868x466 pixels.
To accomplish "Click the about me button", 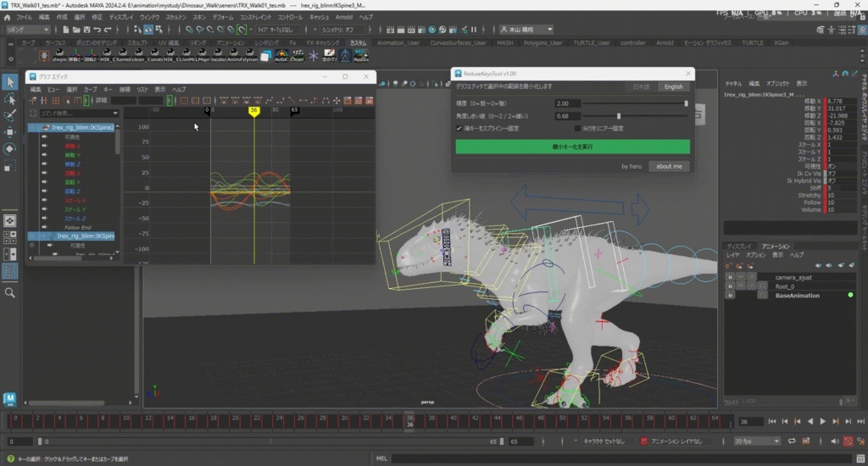I will click(x=669, y=166).
